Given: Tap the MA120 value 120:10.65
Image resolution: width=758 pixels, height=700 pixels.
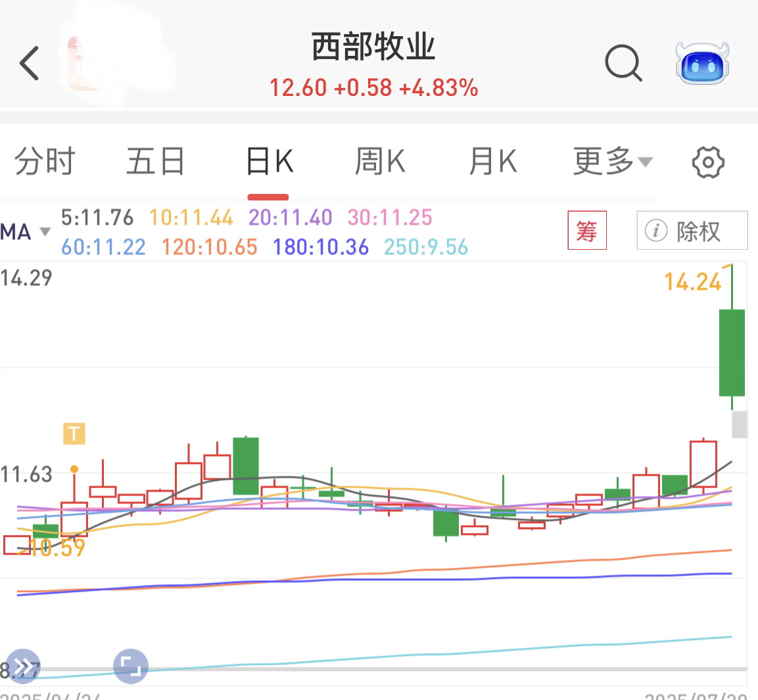Looking at the screenshot, I should (209, 247).
